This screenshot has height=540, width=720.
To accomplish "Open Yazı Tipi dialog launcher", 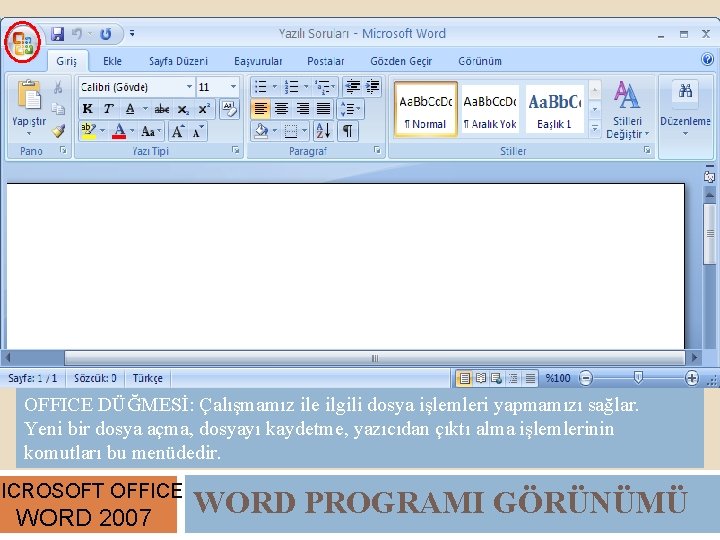I will tap(236, 150).
